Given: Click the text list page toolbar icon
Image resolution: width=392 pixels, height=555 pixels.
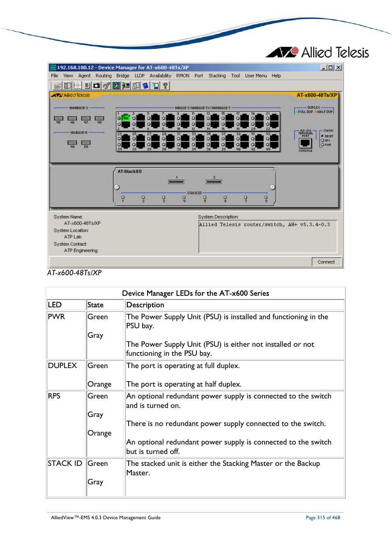Looking at the screenshot, I should (x=88, y=85).
